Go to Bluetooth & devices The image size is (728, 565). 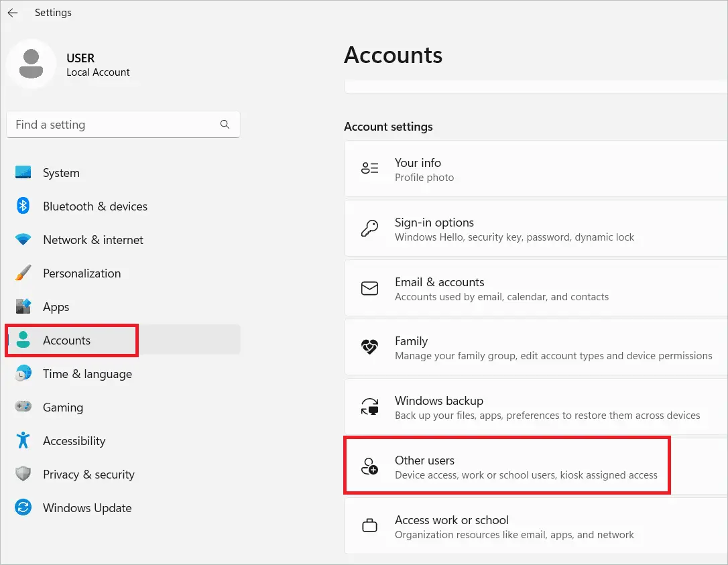coord(123,206)
